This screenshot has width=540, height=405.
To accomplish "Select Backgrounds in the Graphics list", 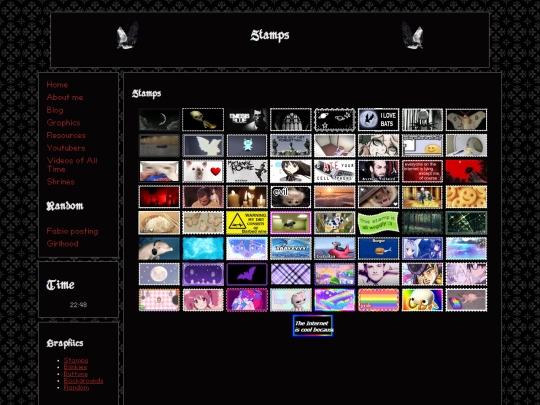I will (x=83, y=381).
